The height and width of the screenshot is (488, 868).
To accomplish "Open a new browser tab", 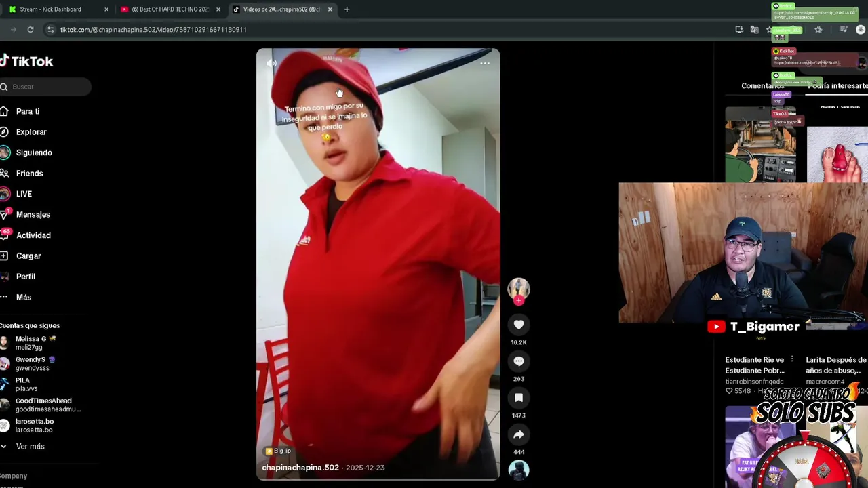I will [x=347, y=9].
